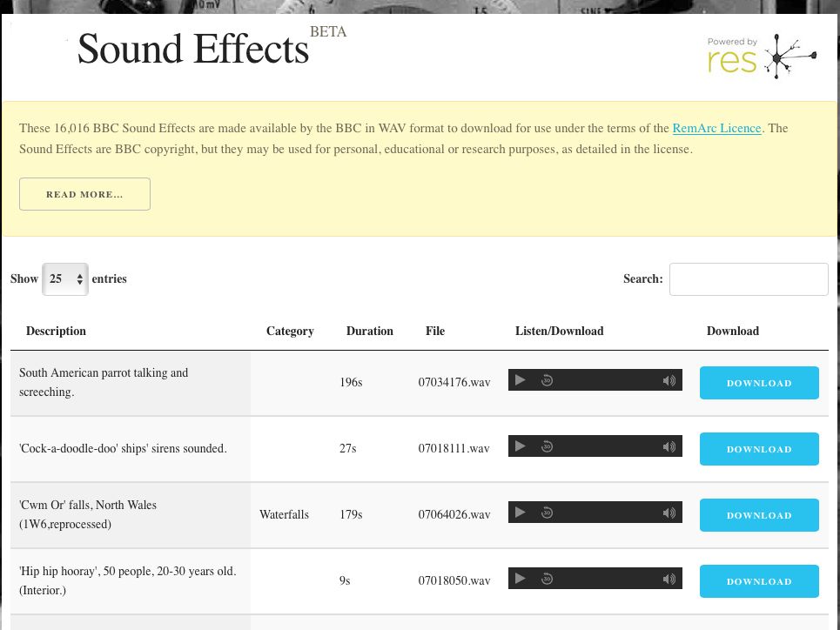Rewind 30 seconds on the ships' sirens audio
This screenshot has height=630, width=840.
pos(547,446)
